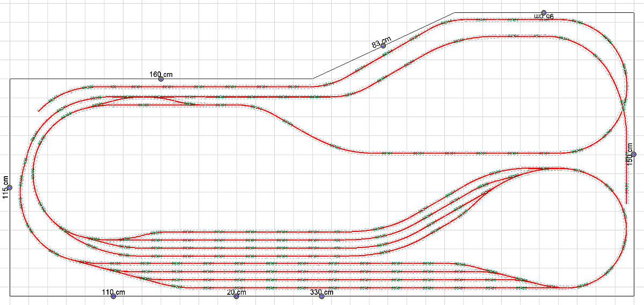Click the "160 cm" dimension label text
Viewport: 644px width, 305px height.
click(161, 74)
